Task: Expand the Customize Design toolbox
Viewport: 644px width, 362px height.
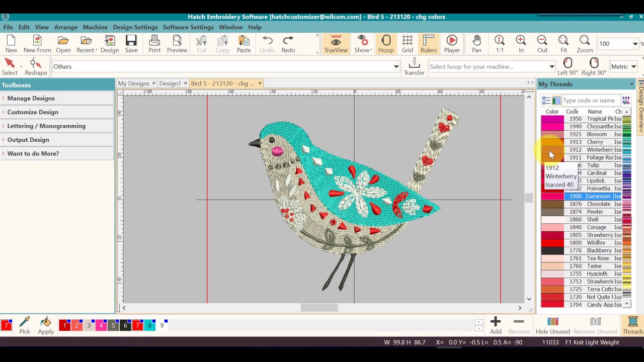Action: [x=33, y=112]
